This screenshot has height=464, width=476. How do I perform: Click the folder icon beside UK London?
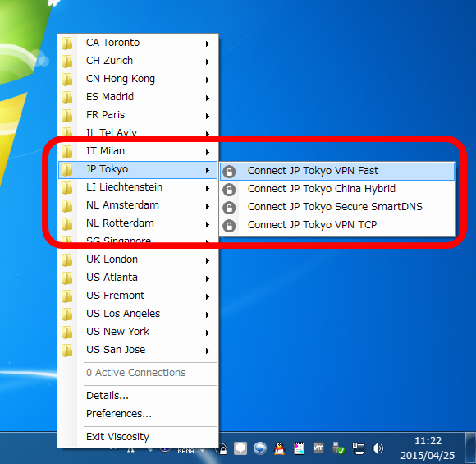click(67, 260)
